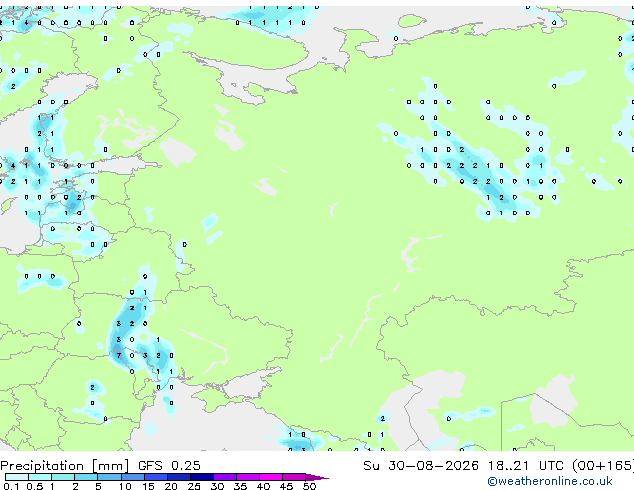Click the '0.1' legend scale label
The image size is (634, 490).
click(x=11, y=486)
